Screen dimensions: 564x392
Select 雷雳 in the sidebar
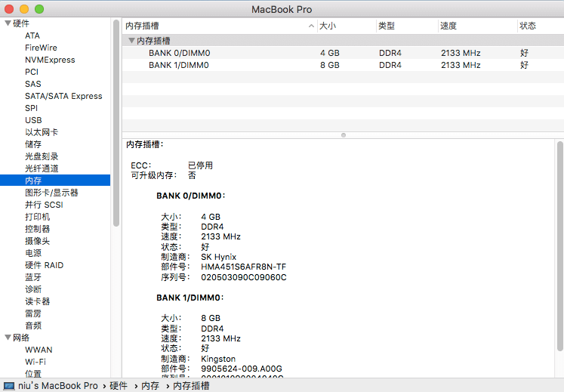coord(33,313)
